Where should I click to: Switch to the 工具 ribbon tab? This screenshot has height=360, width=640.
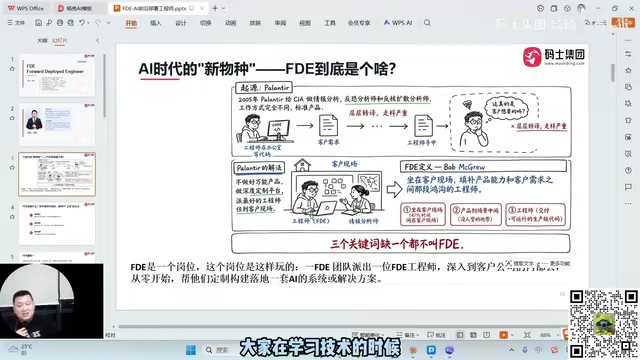(x=330, y=23)
